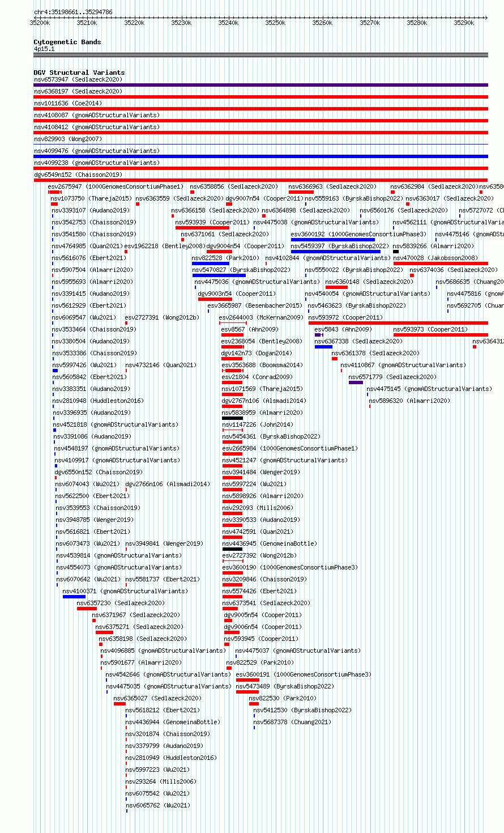Image resolution: width=504 pixels, height=833 pixels.
Task: Open nsv6362984 (Sedlazeck2020) entry
Action: (434, 186)
